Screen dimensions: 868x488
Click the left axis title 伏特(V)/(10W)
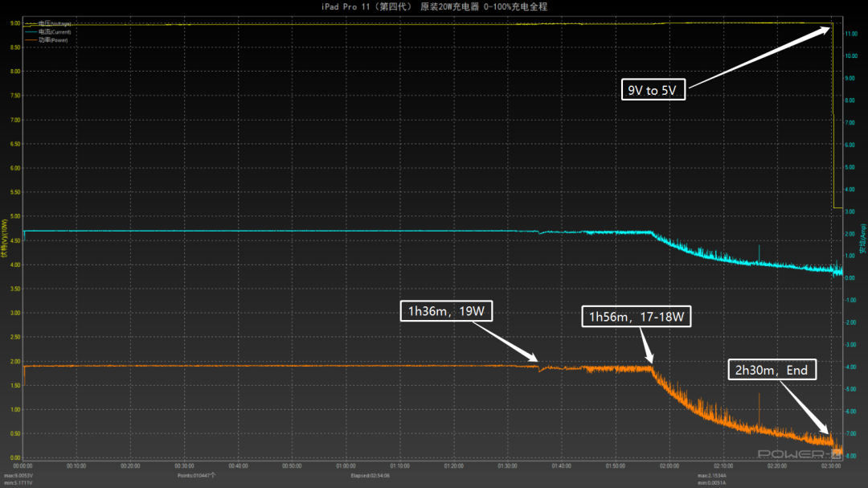pyautogui.click(x=5, y=239)
